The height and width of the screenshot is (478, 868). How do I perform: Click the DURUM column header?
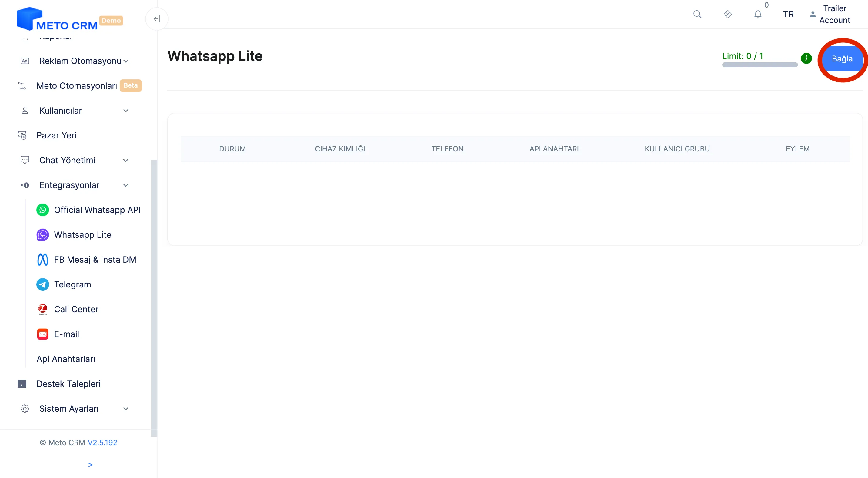232,149
